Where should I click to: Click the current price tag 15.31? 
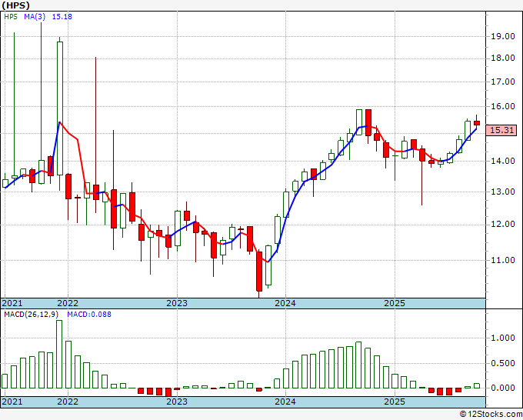[501, 130]
